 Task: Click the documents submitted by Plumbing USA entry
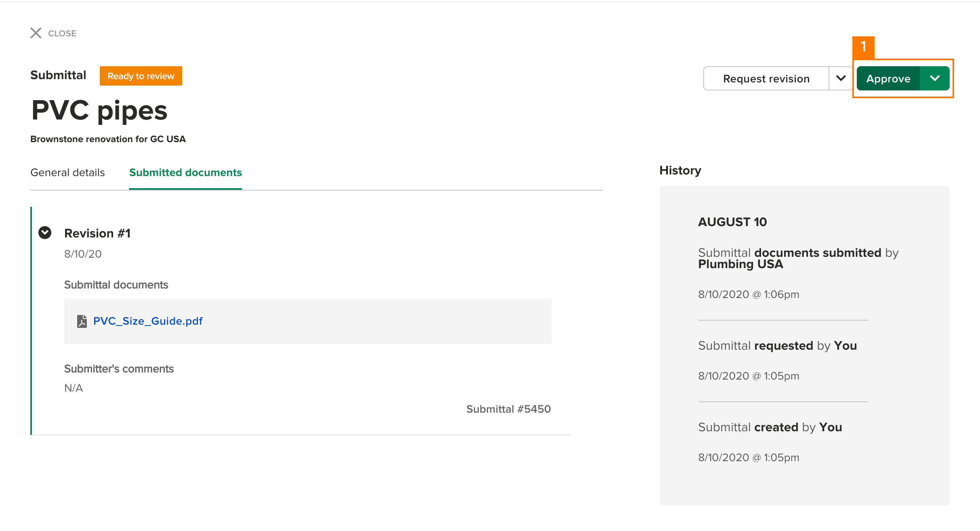[x=798, y=258]
